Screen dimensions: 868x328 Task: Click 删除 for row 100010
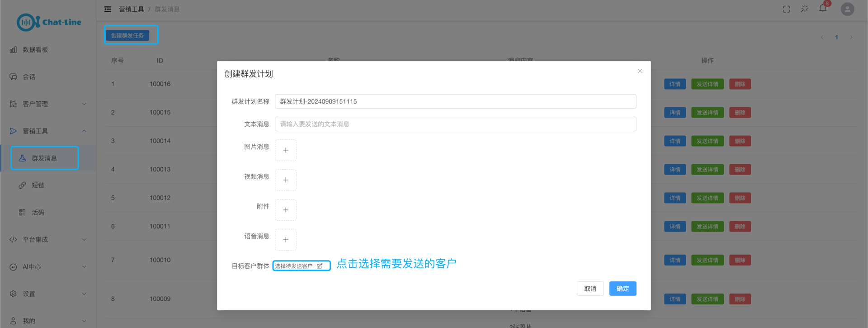click(x=740, y=260)
